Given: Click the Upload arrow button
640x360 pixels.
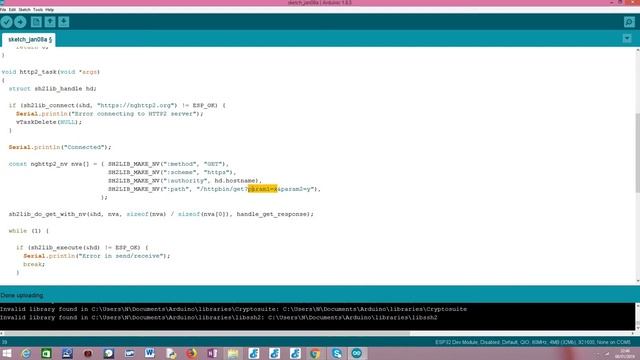Looking at the screenshot, I should tap(20, 22).
